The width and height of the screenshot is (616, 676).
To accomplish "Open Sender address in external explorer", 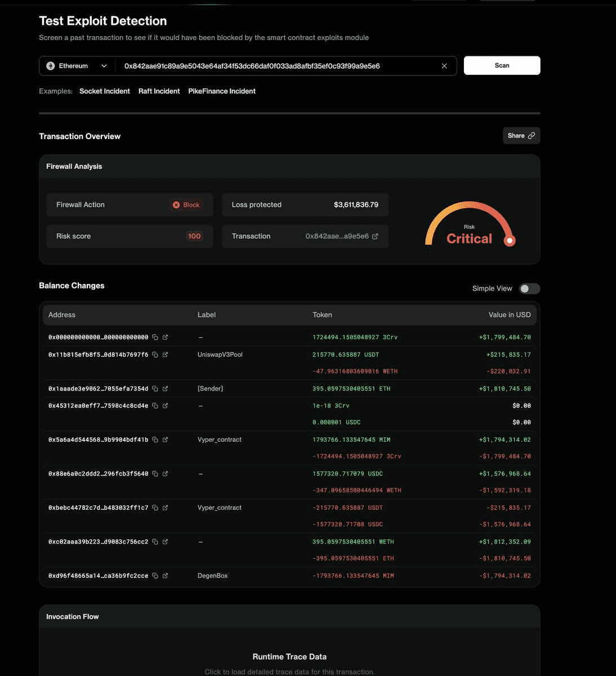I will pos(165,389).
